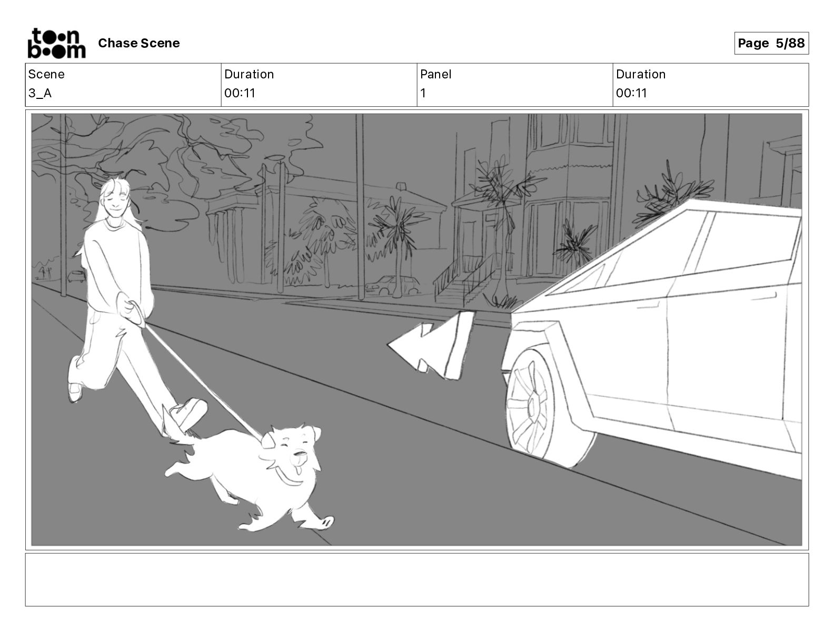The height and width of the screenshot is (644, 834).
Task: Click the empty notes box below the panel
Action: point(416,579)
